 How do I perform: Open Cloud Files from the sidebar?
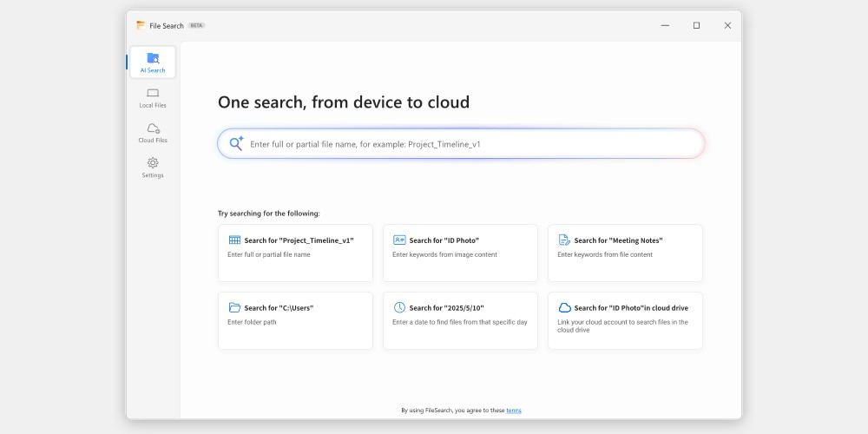coord(153,128)
